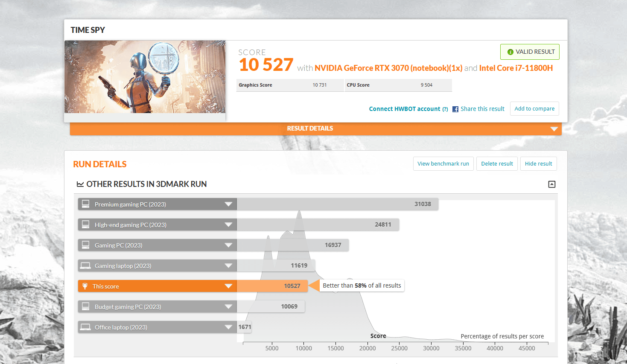Screen dimensions: 627x364
Task: Click the Share this result link
Action: (x=482, y=109)
